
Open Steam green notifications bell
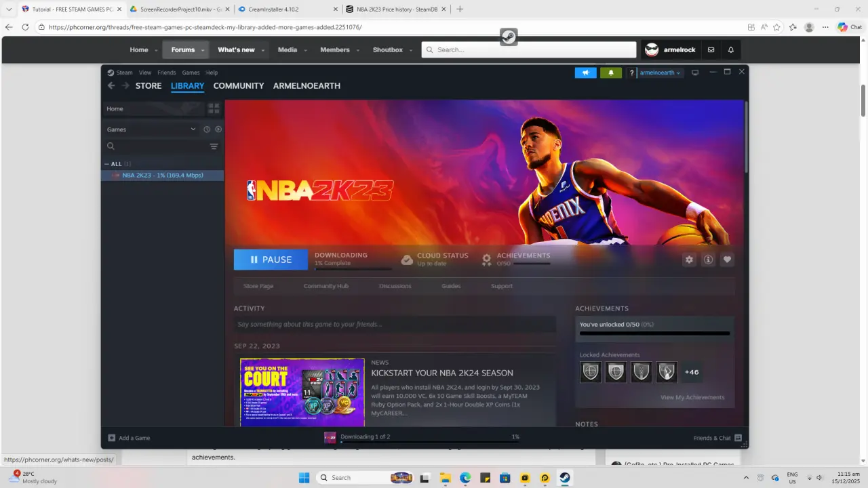click(611, 73)
